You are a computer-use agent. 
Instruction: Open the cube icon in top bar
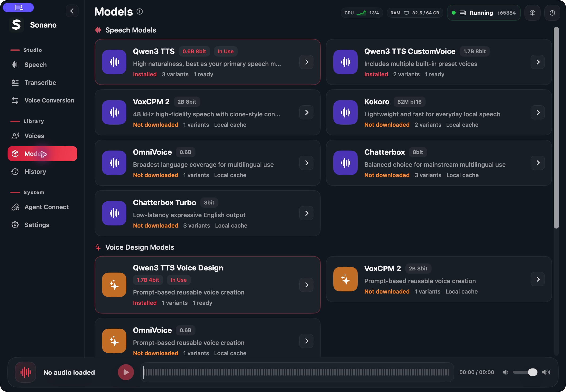pos(532,13)
